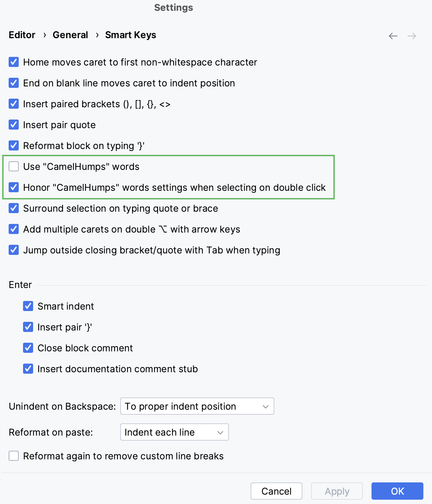Disable Insert paired brackets option

(13, 104)
